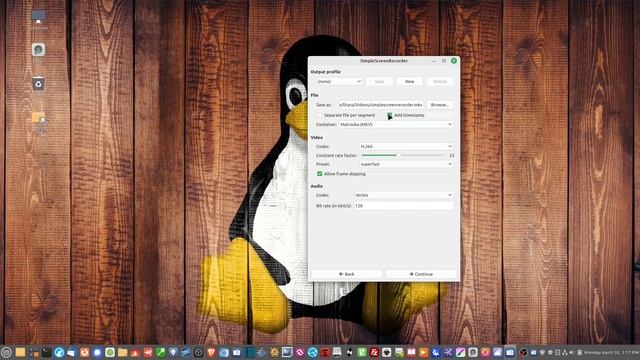Click into the Save as file path field
Image resolution: width=640 pixels, height=360 pixels.
click(380, 105)
